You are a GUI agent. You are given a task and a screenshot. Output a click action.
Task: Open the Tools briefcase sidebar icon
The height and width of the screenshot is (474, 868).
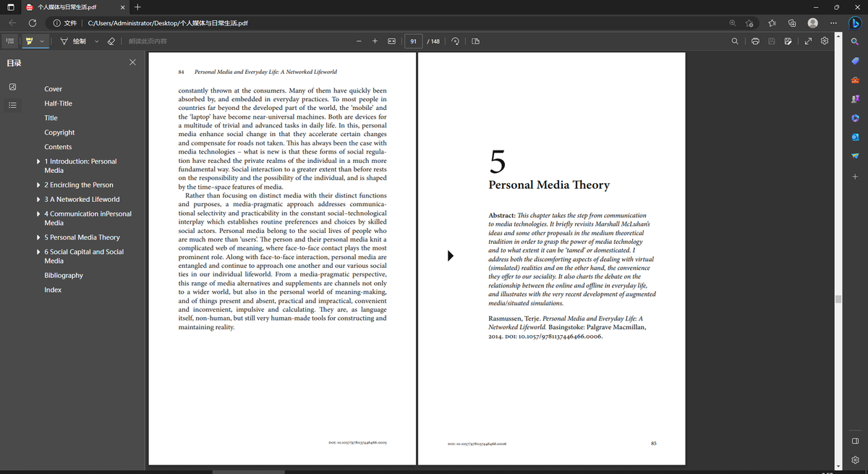pos(855,80)
